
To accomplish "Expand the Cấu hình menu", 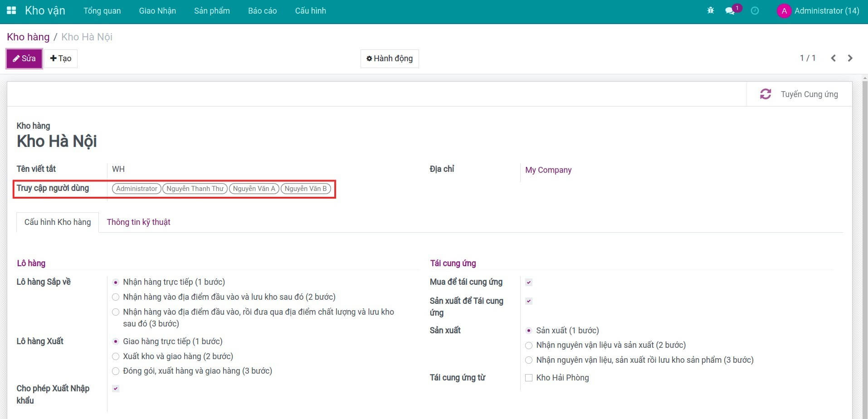I will [310, 11].
